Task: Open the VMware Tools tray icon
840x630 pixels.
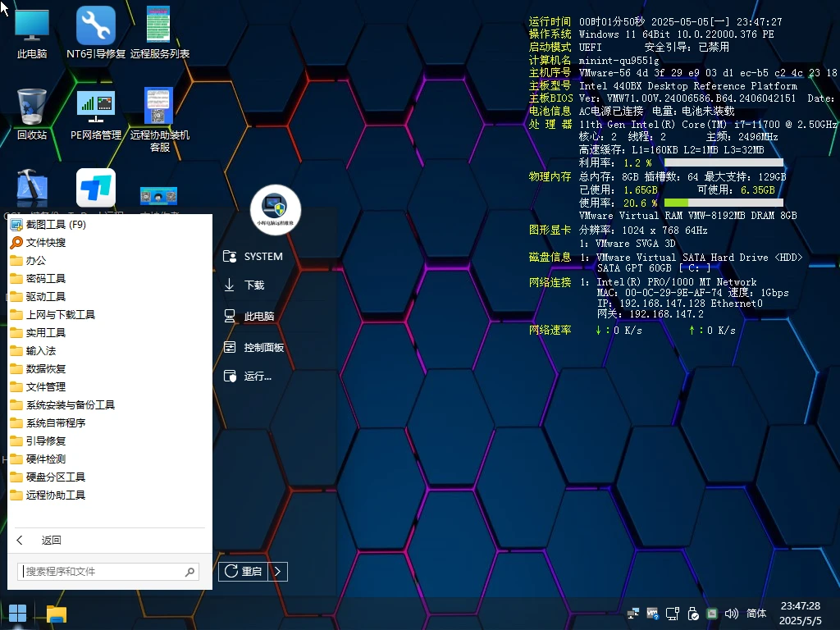Action: [652, 614]
